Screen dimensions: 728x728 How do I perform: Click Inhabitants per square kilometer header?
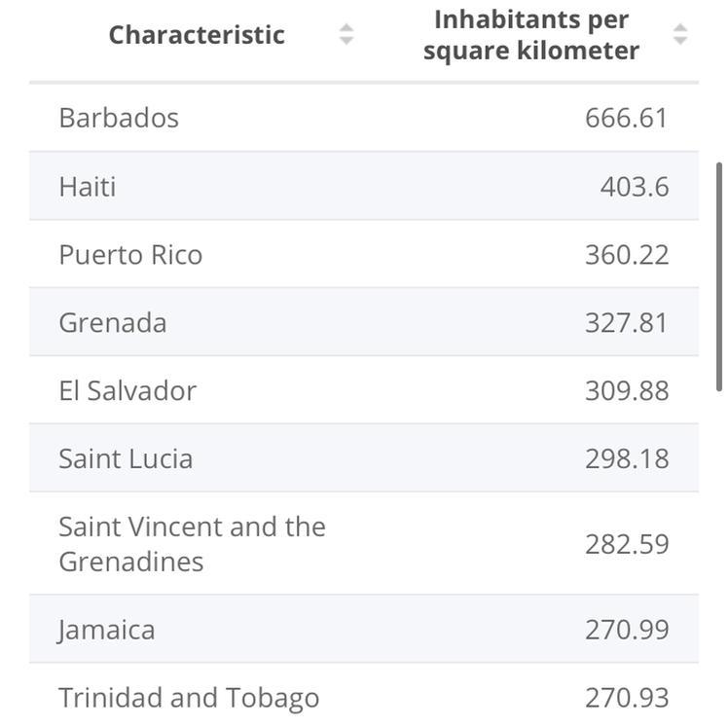[531, 35]
